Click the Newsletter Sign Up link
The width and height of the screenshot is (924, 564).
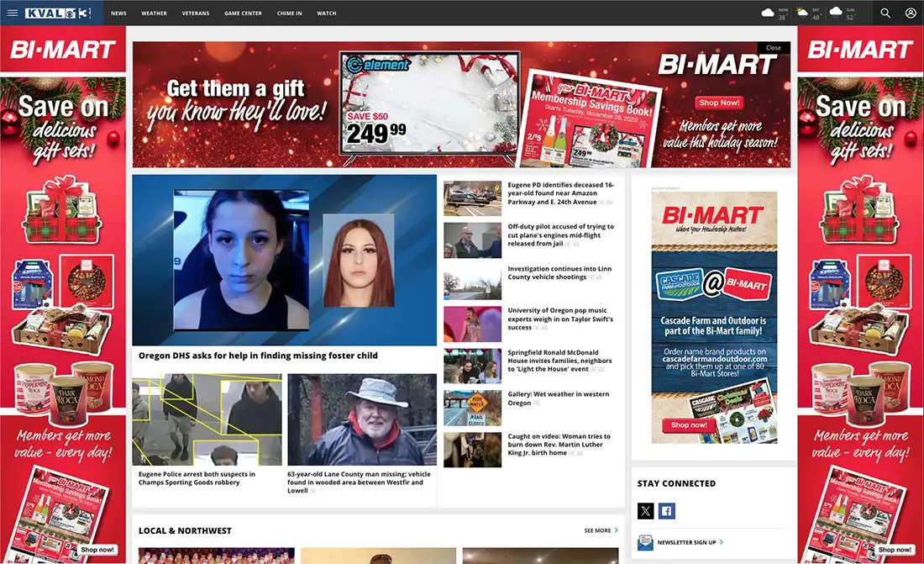tap(686, 542)
